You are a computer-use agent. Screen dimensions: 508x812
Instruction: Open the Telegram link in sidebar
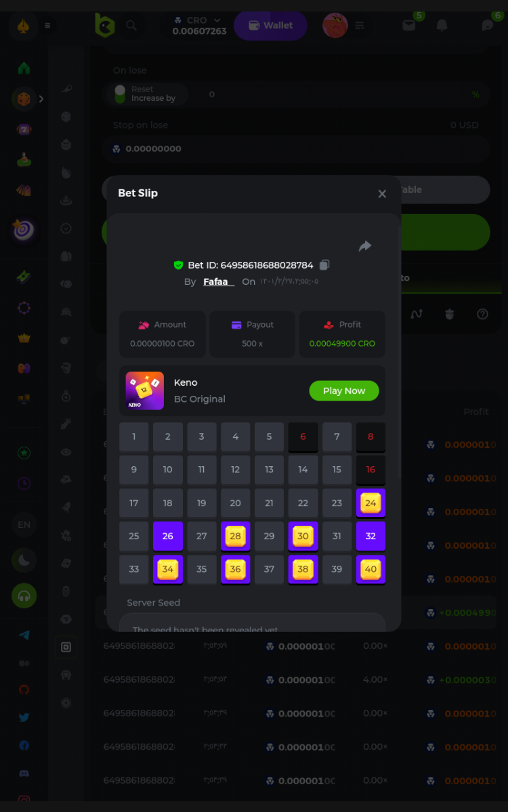click(24, 635)
